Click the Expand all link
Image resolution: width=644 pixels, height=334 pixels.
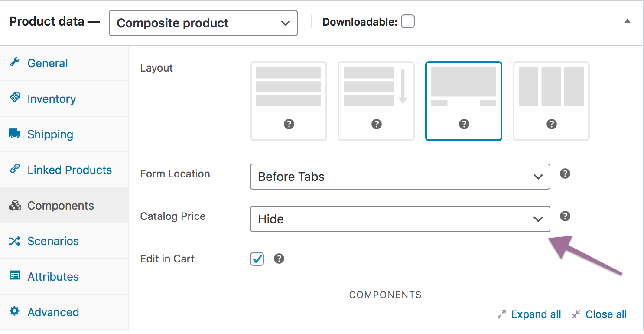536,314
